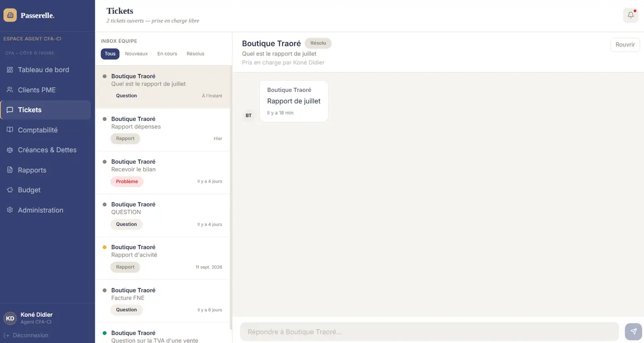Select the Tous inbox filter tab
Image resolution: width=644 pixels, height=343 pixels.
(110, 54)
